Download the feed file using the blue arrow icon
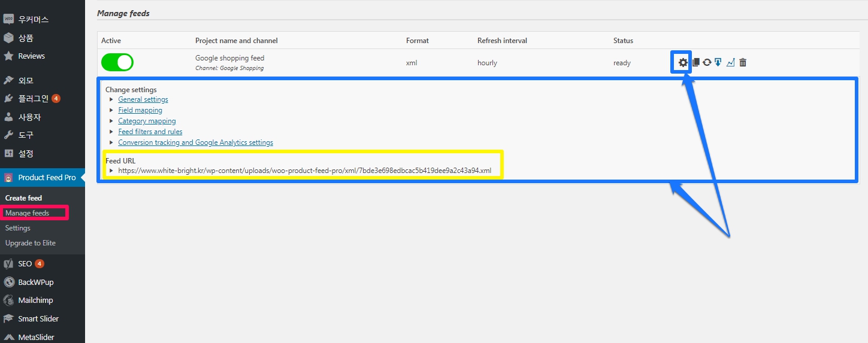Viewport: 868px width, 343px height. 718,62
